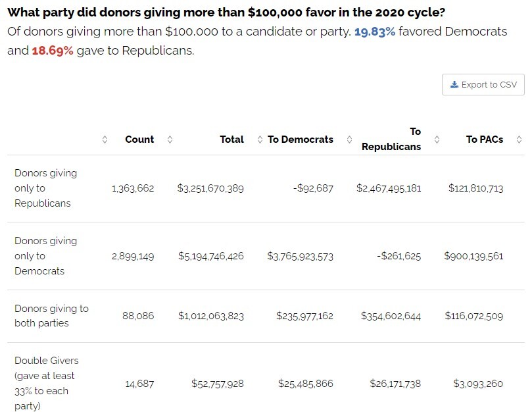Click the 1,363,662 count cell

(133, 188)
